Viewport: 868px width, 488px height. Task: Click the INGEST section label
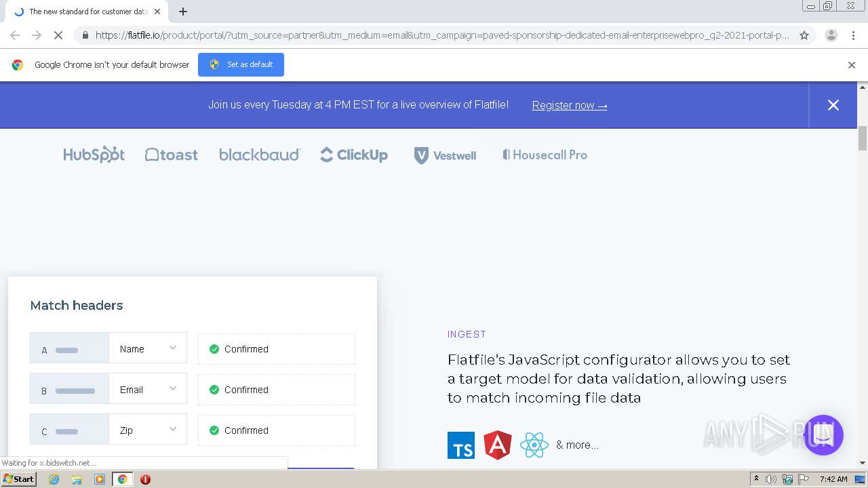[467, 334]
